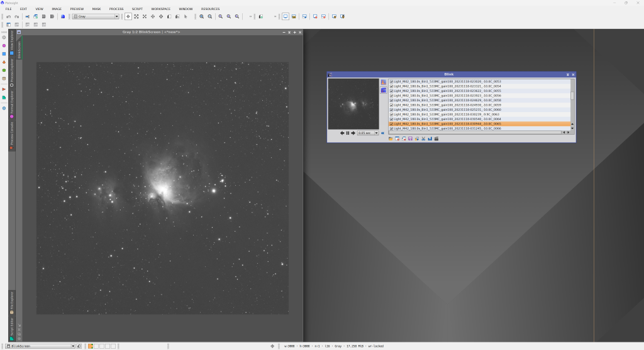Pause the Blink animation

[347, 133]
